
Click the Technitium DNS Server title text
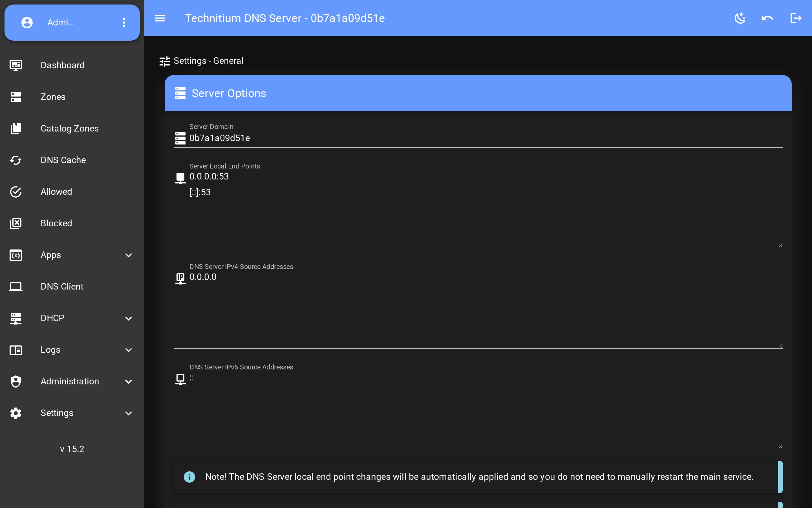[285, 18]
